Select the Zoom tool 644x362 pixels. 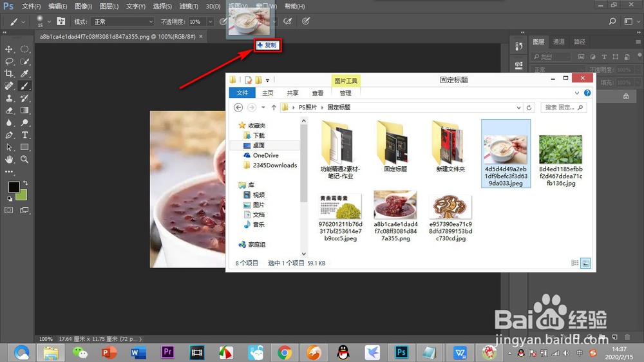(24, 160)
